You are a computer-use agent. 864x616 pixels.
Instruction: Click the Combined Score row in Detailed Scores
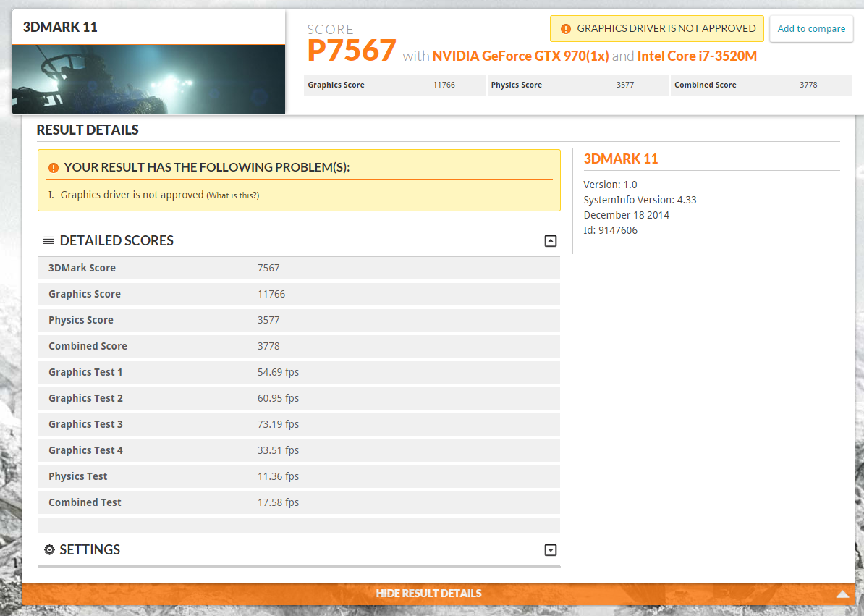click(x=299, y=346)
